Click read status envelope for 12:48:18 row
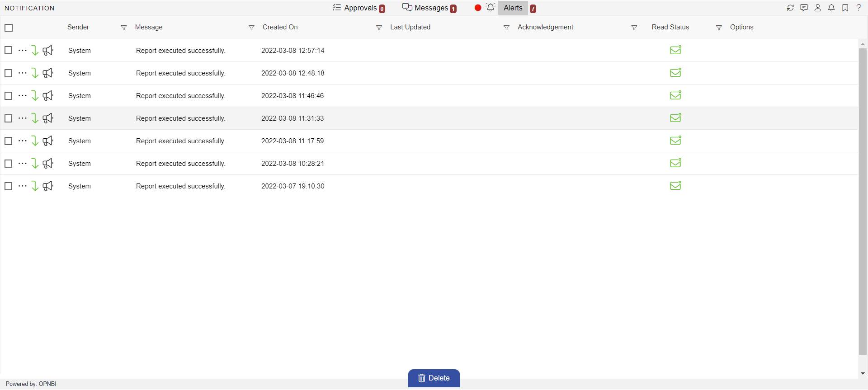Screen dimensions: 868x390 point(675,72)
